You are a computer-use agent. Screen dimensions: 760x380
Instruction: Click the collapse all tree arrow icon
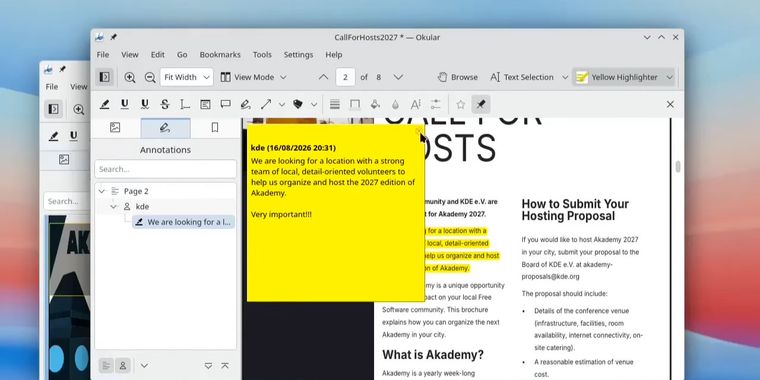click(x=225, y=366)
